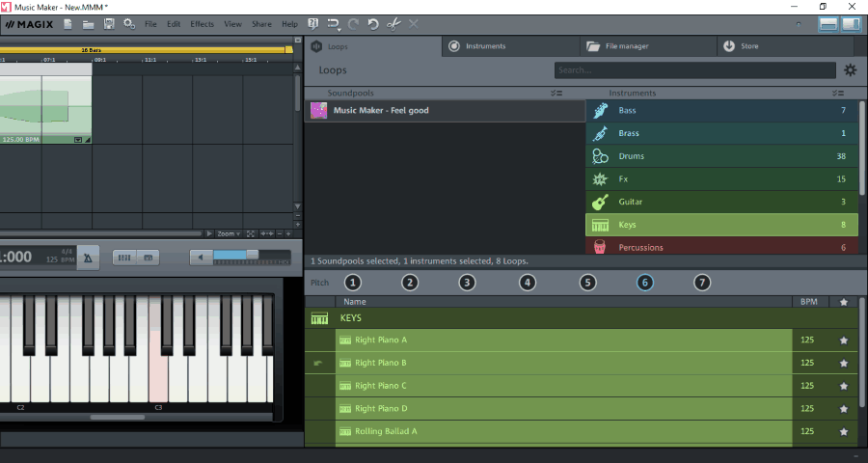Viewport: 868px width, 463px height.
Task: Favorite Rolling Ballad A with star
Action: (x=844, y=431)
